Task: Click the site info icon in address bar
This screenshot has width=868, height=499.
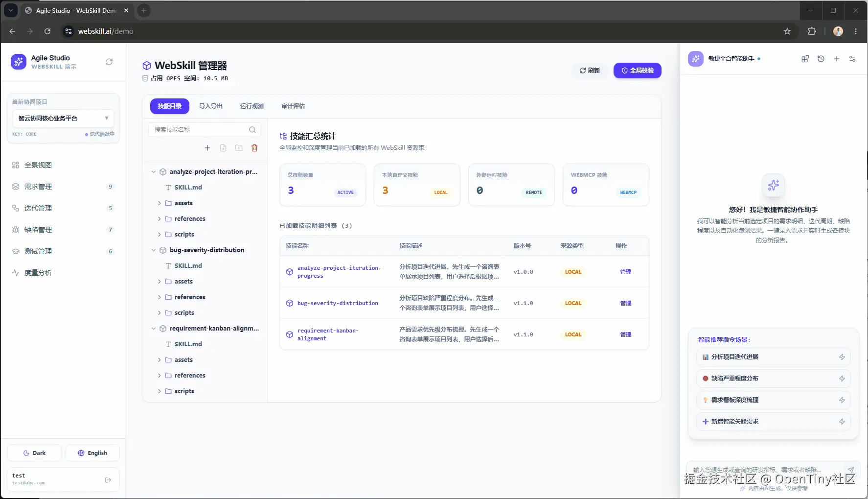Action: pos(69,31)
